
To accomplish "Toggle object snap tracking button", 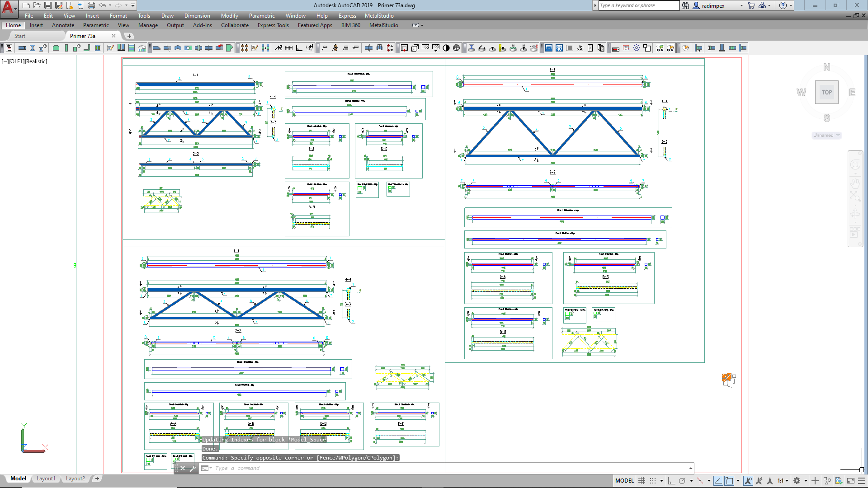I will click(x=718, y=481).
